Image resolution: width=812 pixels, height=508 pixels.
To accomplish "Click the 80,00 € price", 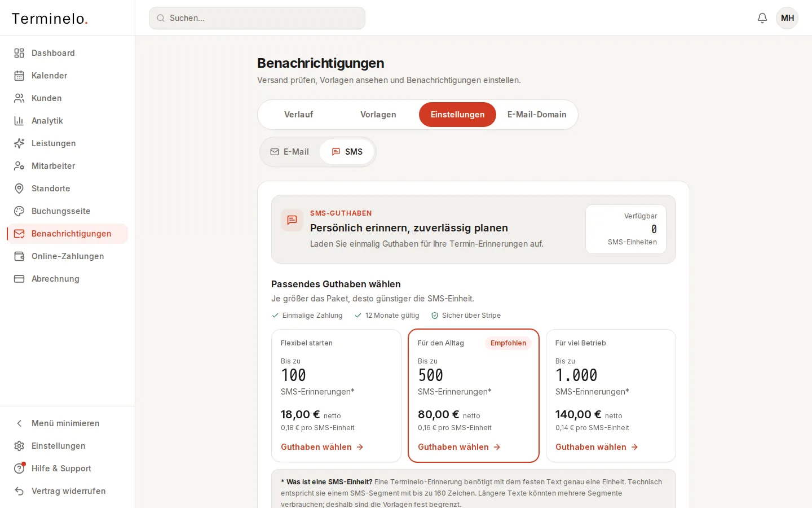I will coord(438,414).
